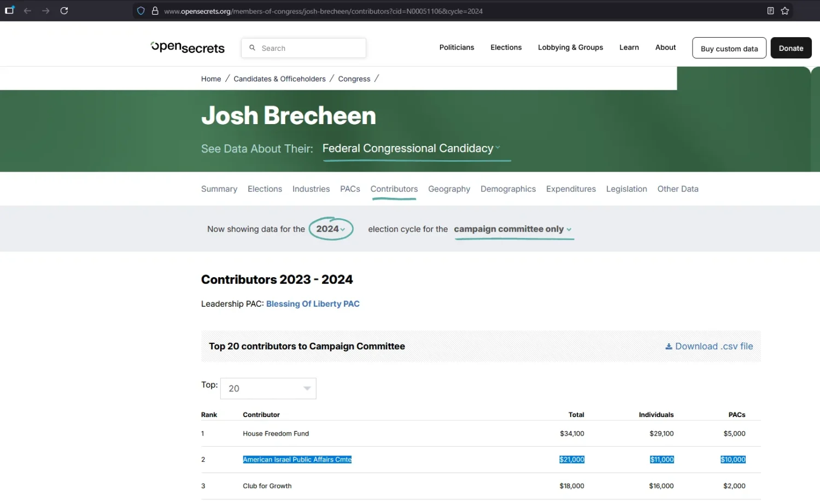Click the OpenSecrets logo
This screenshot has height=504, width=820.
pos(188,48)
